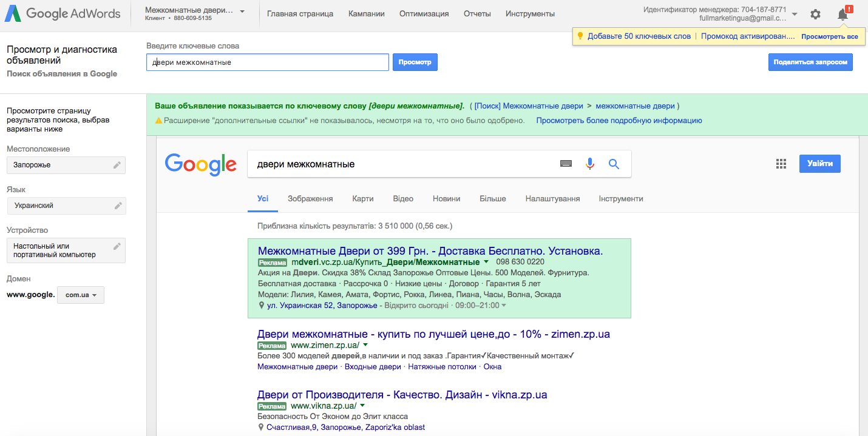Open Просмотреть более подробную информацию link
868x436 pixels.
619,121
